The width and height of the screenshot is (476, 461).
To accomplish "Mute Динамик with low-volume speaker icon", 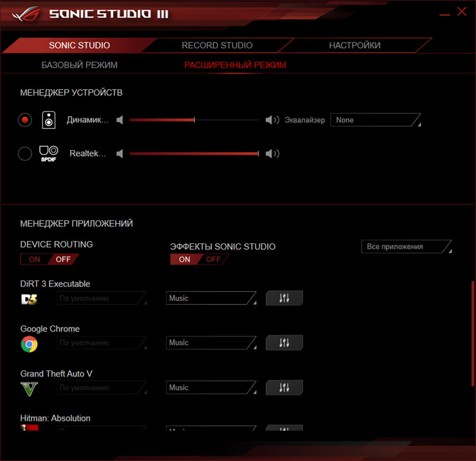I will coord(120,120).
